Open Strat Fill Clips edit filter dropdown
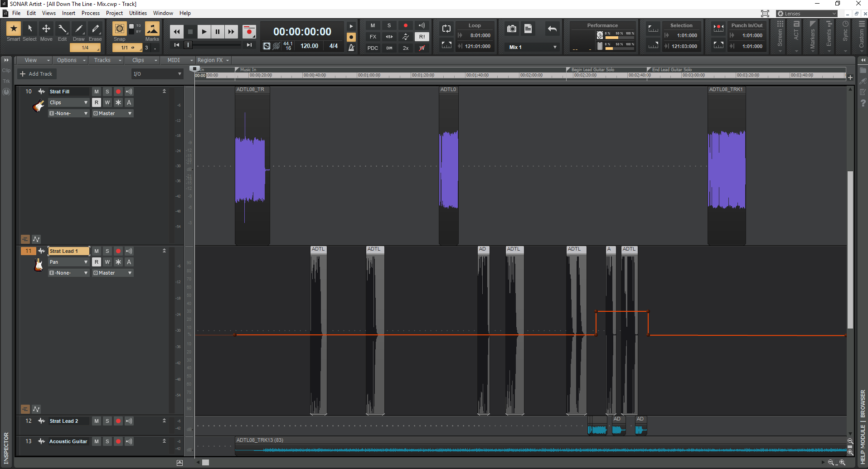868x469 pixels. [x=68, y=102]
